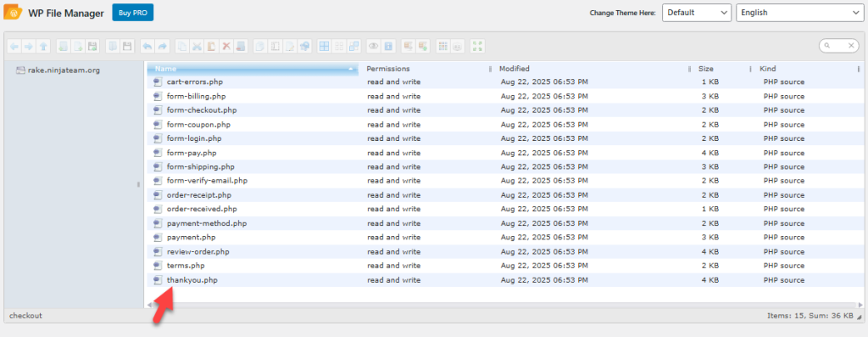The height and width of the screenshot is (337, 868).
Task: Click the horizontal scrollbar right arrow
Action: pos(860,305)
